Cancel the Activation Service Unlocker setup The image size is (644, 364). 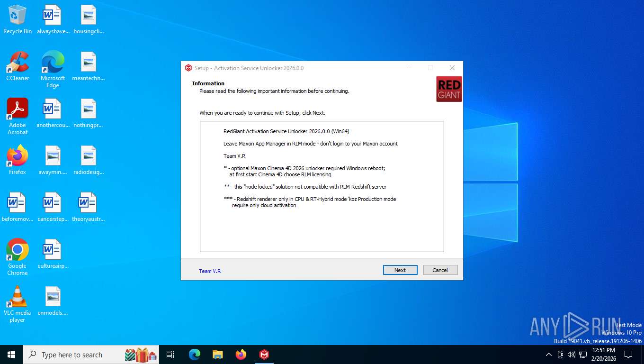point(440,270)
